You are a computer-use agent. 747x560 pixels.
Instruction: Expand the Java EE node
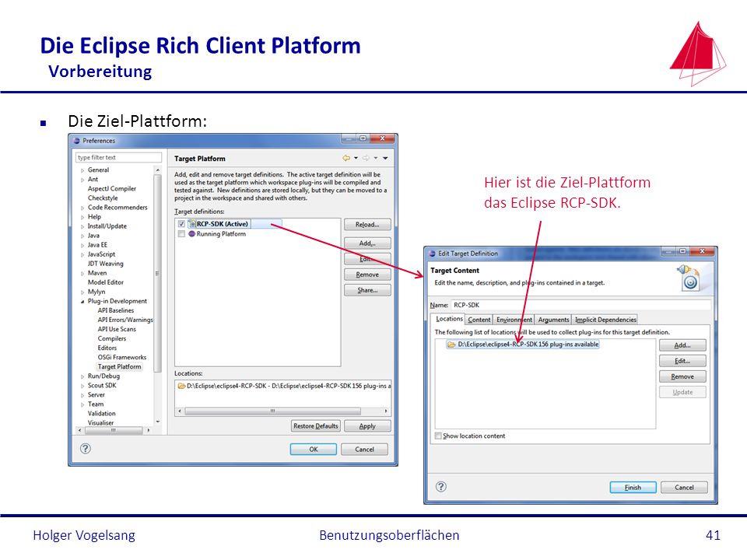tap(82, 245)
